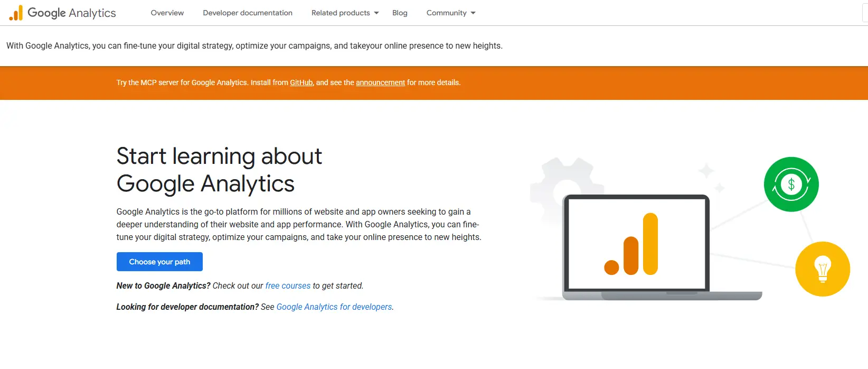The width and height of the screenshot is (868, 369).
Task: Click the green dollar refresh circle icon
Action: tap(791, 185)
